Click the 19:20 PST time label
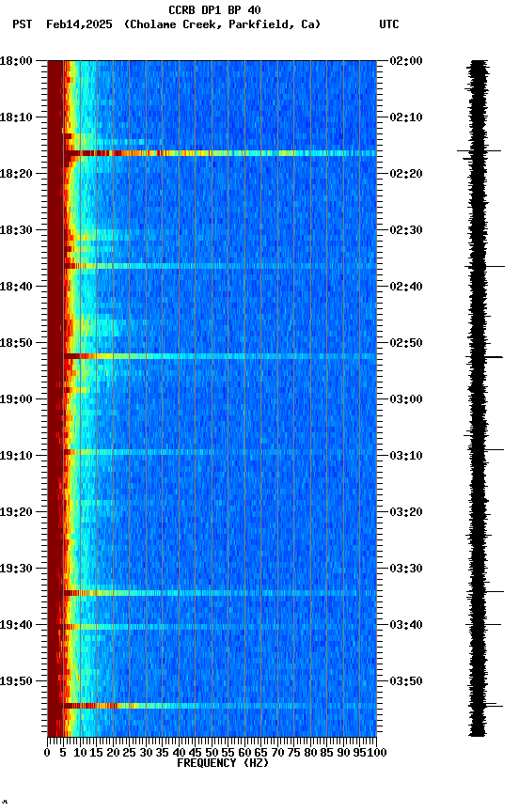519x812 pixels. click(16, 512)
